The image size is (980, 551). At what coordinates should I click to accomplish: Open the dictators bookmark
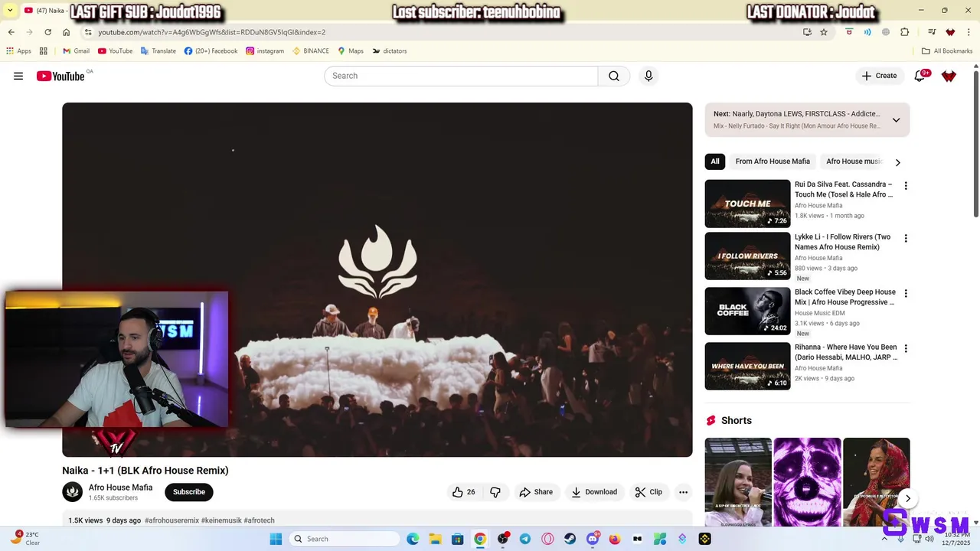pos(390,51)
